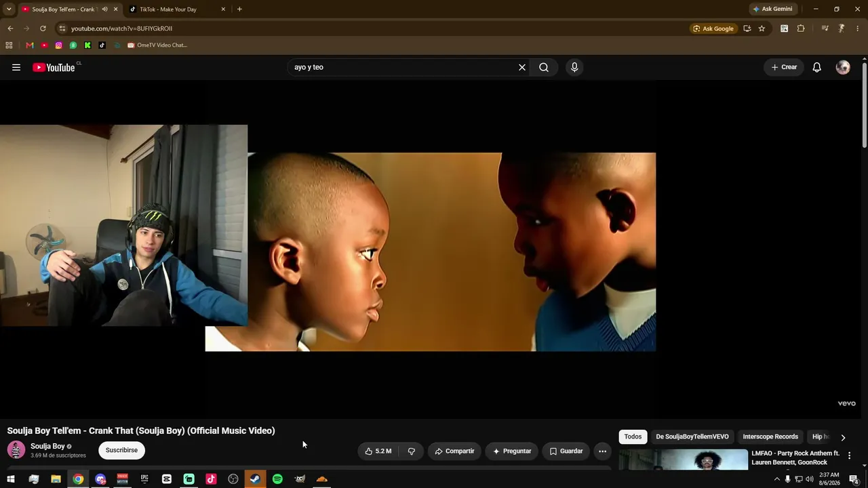Open Chrome extensions puzzle icon

[801, 28]
